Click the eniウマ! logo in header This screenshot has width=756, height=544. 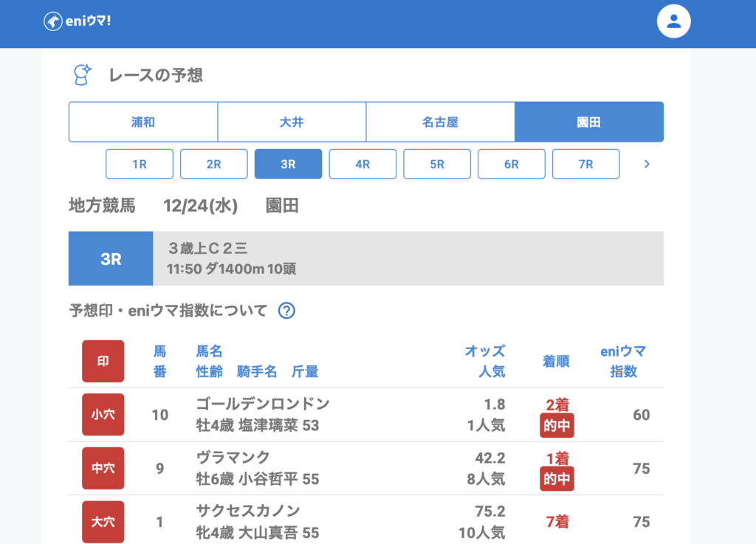[77, 21]
